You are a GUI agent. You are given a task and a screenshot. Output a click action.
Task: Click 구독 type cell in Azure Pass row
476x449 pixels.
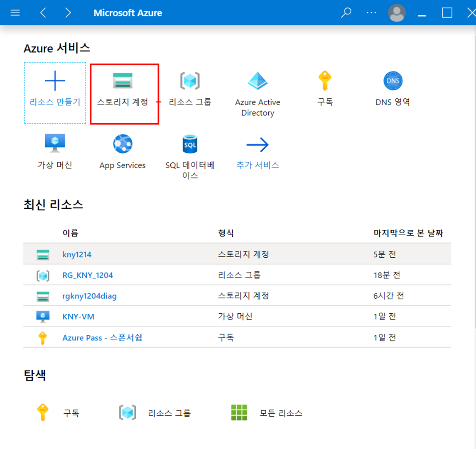pyautogui.click(x=226, y=338)
